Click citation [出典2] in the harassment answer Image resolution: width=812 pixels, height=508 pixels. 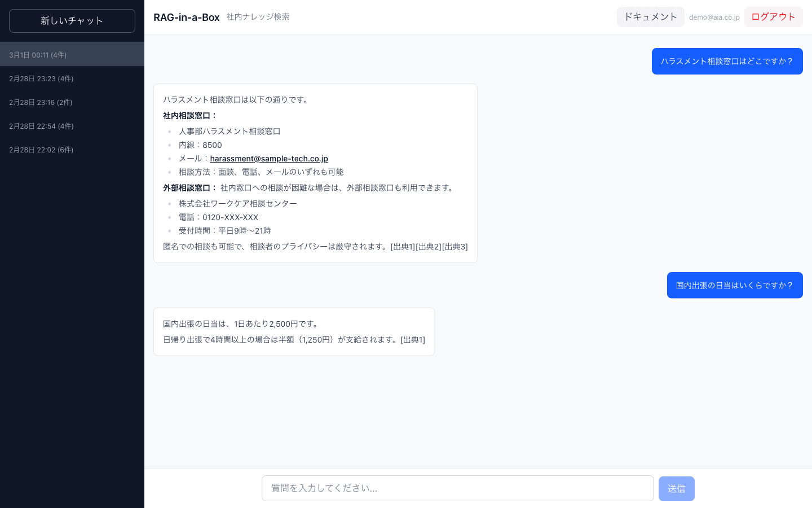coord(428,247)
